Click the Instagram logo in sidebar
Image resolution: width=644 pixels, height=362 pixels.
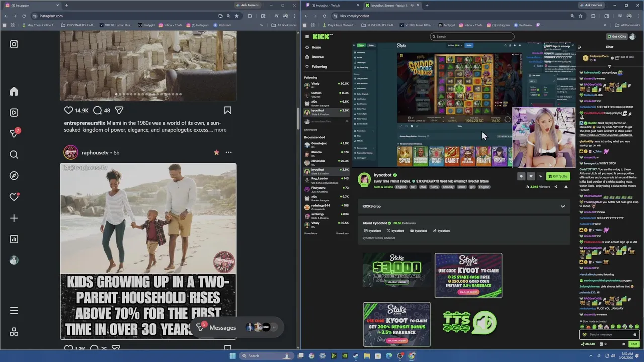(14, 44)
